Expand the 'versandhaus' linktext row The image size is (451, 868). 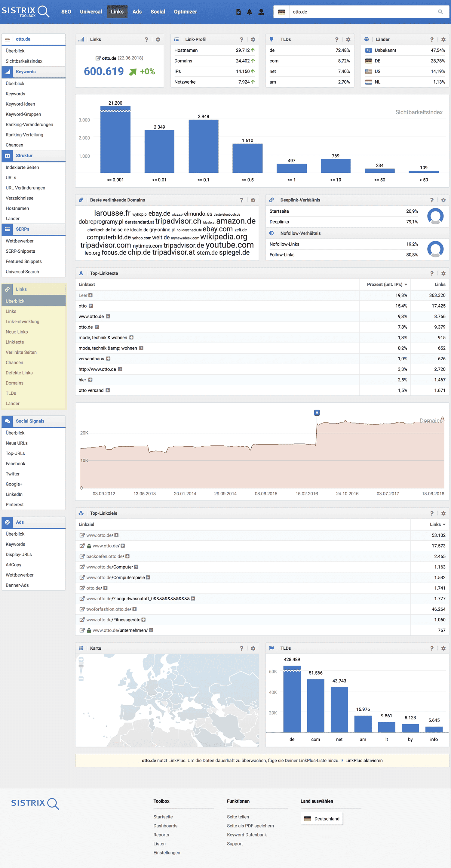[x=109, y=359]
